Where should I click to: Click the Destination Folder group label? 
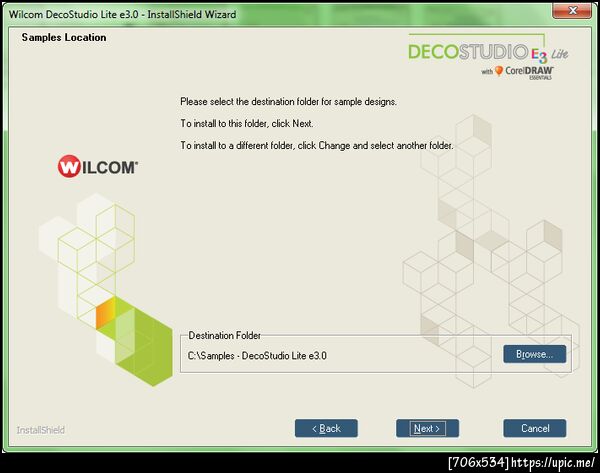click(x=225, y=336)
